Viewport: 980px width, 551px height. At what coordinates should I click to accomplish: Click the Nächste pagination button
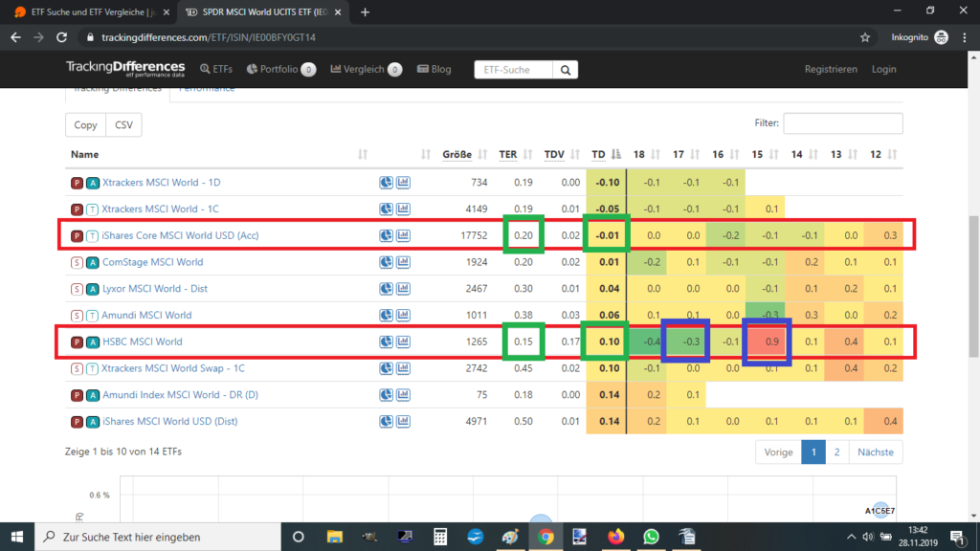coord(875,452)
